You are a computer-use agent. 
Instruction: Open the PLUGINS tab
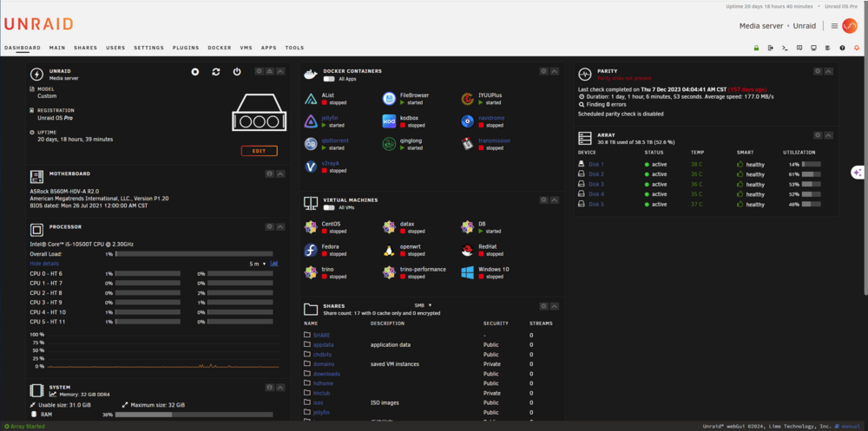point(186,48)
